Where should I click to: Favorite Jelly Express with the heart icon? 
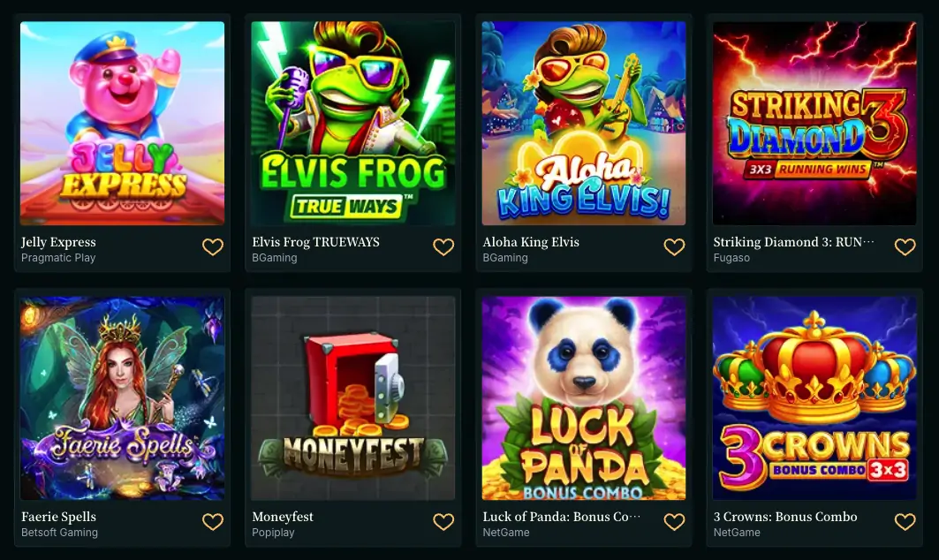coord(213,246)
